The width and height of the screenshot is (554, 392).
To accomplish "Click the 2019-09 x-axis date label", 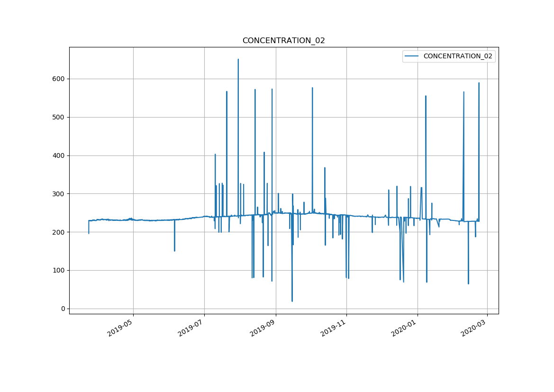I will click(x=263, y=328).
